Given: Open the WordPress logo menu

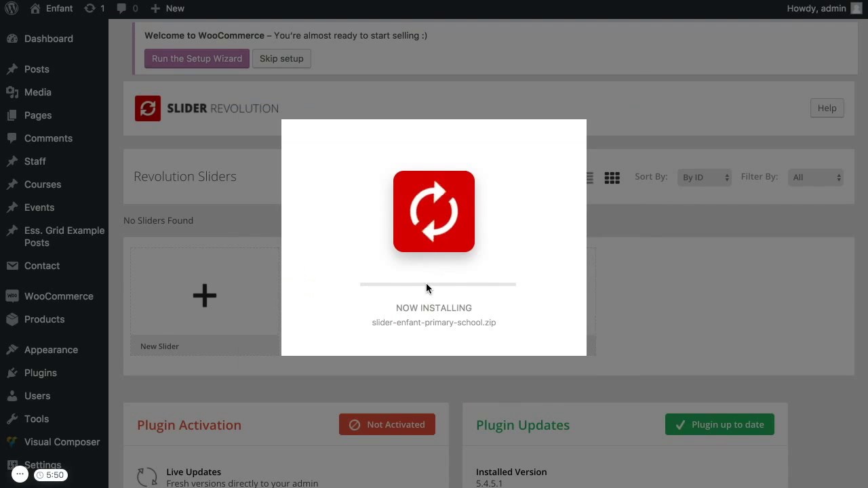Looking at the screenshot, I should coord(12,8).
